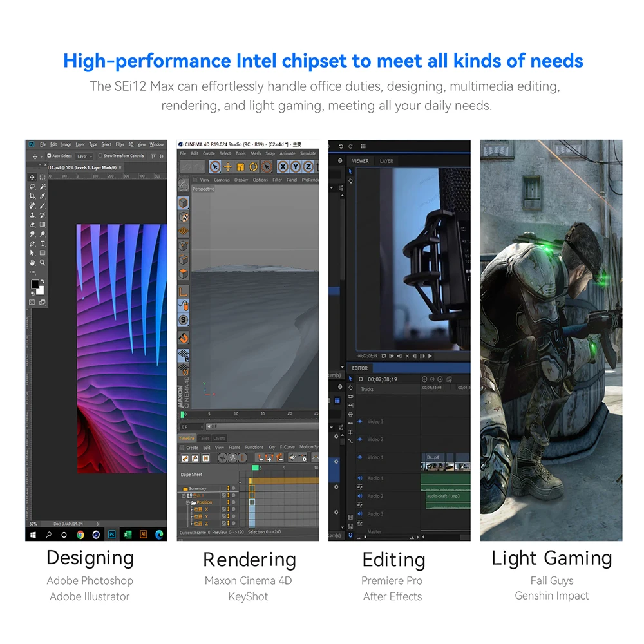Image resolution: width=644 pixels, height=644 pixels.
Task: Hide the Video 3 track
Action: (x=360, y=422)
